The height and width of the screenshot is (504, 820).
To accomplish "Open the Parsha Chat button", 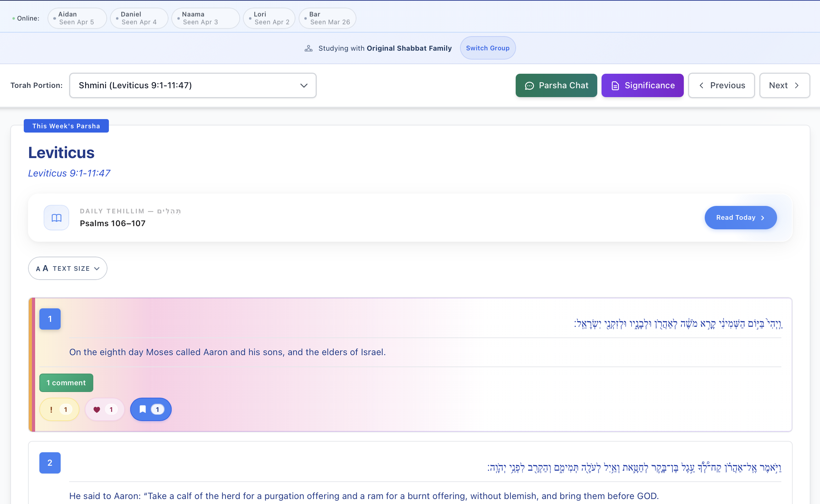I will click(x=556, y=85).
